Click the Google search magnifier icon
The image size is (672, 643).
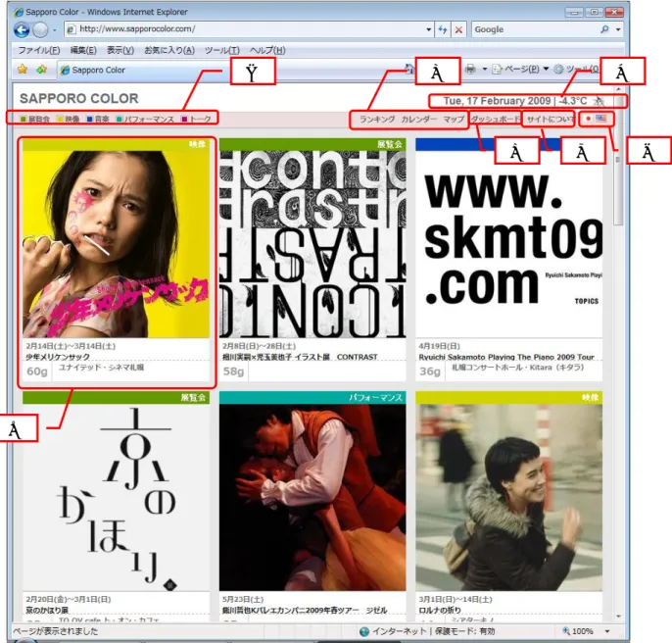pos(604,29)
